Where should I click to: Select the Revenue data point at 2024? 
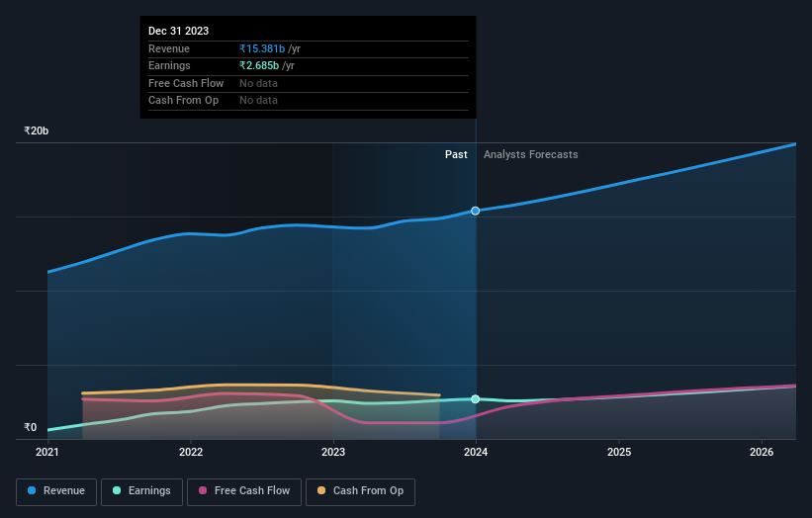pos(476,211)
